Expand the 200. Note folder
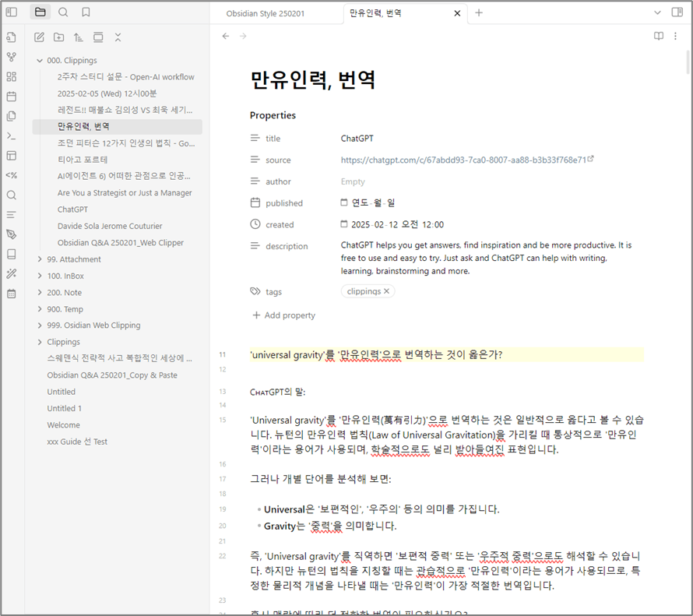 [40, 292]
